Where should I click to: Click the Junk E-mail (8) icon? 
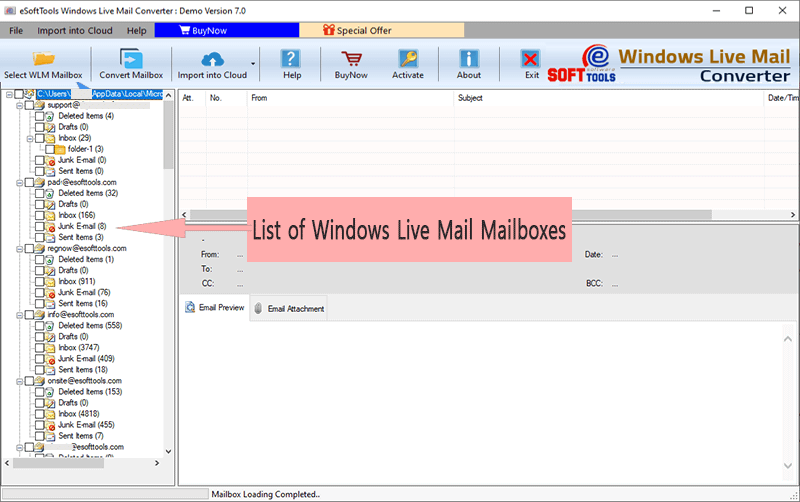(x=50, y=227)
